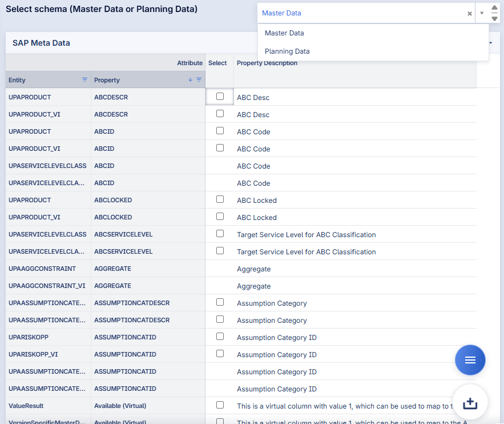Click the Property column sort arrow
Viewport: 504px width, 424px height.
pyautogui.click(x=190, y=80)
